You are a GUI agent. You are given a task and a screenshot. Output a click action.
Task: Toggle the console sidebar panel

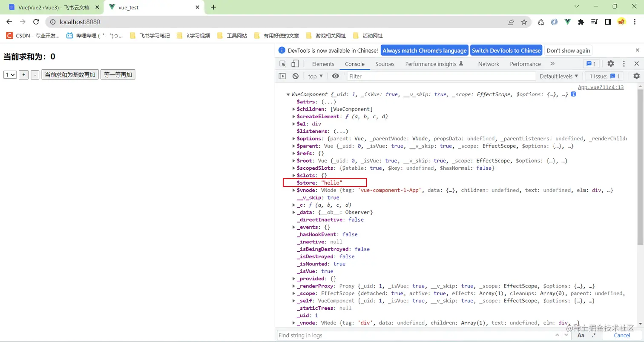[x=282, y=76]
